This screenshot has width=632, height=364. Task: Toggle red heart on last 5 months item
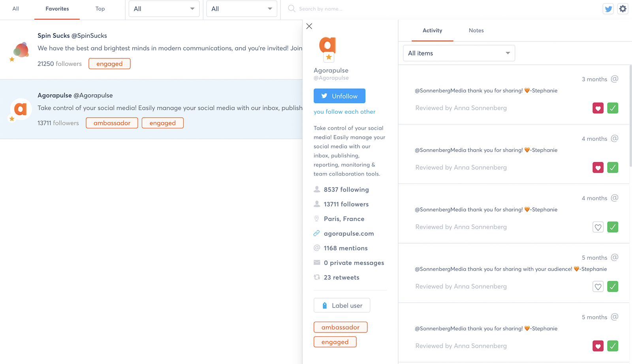[x=598, y=346]
